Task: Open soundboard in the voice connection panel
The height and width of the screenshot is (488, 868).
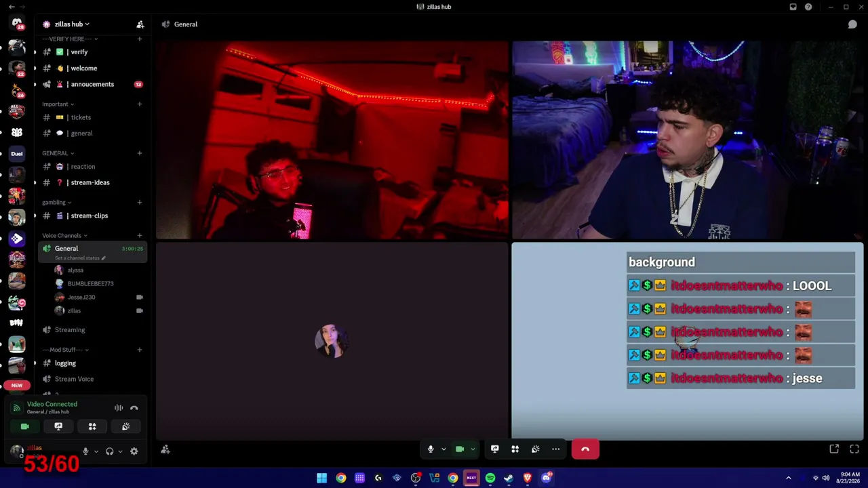Action: click(x=126, y=426)
